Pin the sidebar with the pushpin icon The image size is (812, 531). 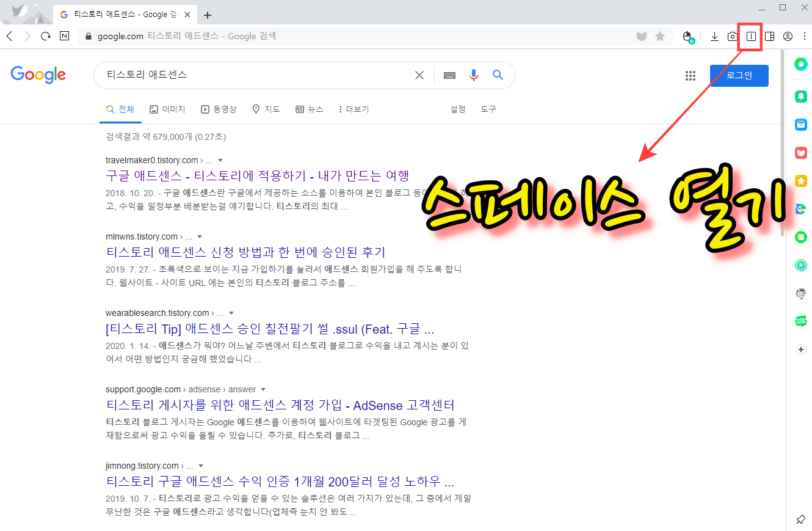click(x=801, y=519)
